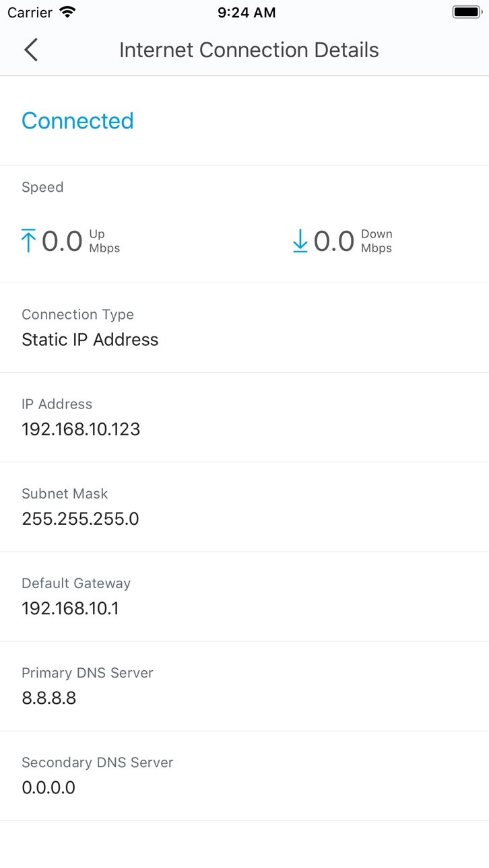This screenshot has height=868, width=489.
Task: Tap the Connected status text
Action: [x=77, y=120]
